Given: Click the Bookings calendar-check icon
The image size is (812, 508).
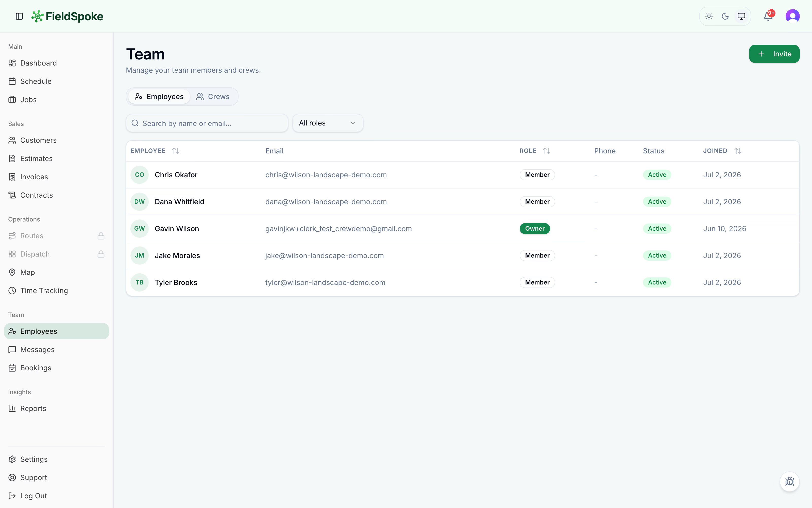Looking at the screenshot, I should pos(12,368).
